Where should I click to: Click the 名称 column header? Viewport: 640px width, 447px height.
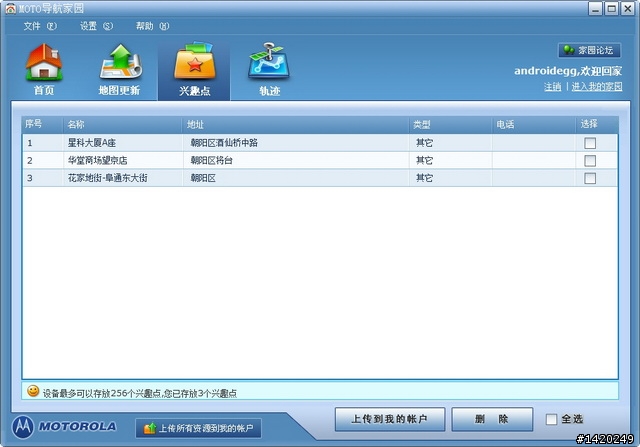click(122, 124)
